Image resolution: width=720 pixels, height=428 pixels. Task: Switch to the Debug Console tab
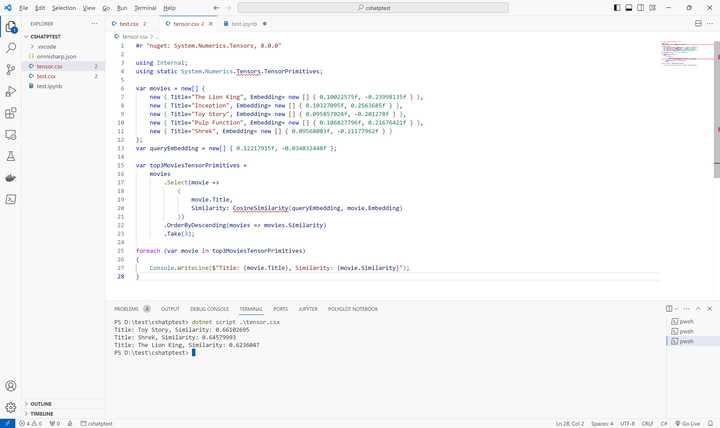pyautogui.click(x=209, y=309)
